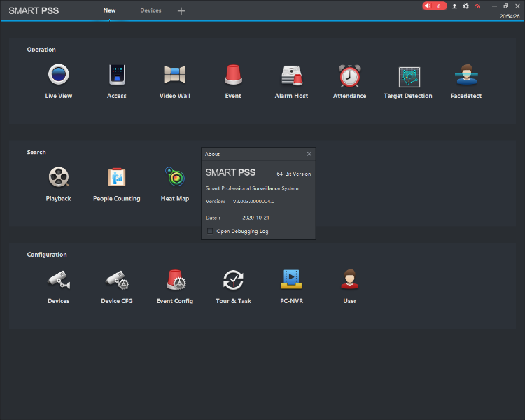The width and height of the screenshot is (525, 420).
Task: Open Facedetect module
Action: coord(466,81)
